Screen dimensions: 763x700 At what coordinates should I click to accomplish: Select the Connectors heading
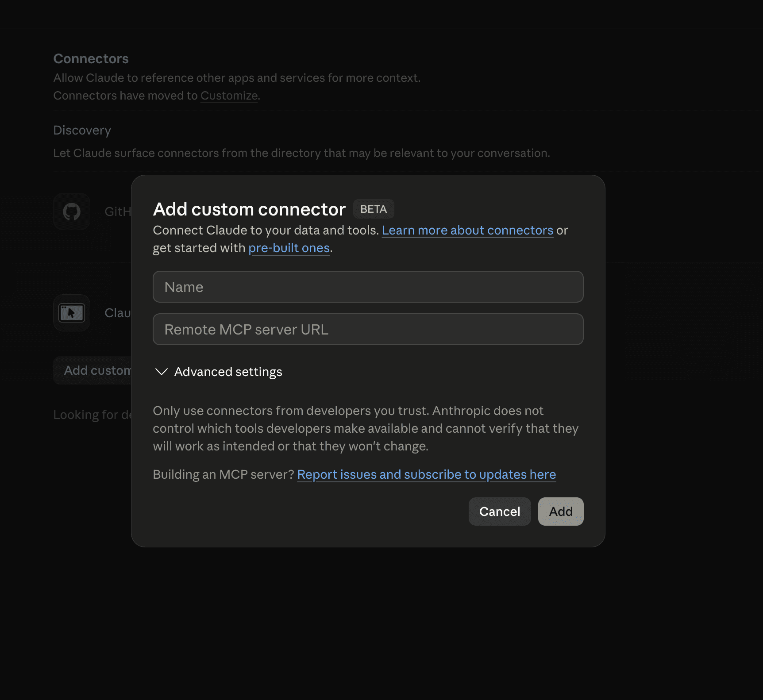point(91,59)
